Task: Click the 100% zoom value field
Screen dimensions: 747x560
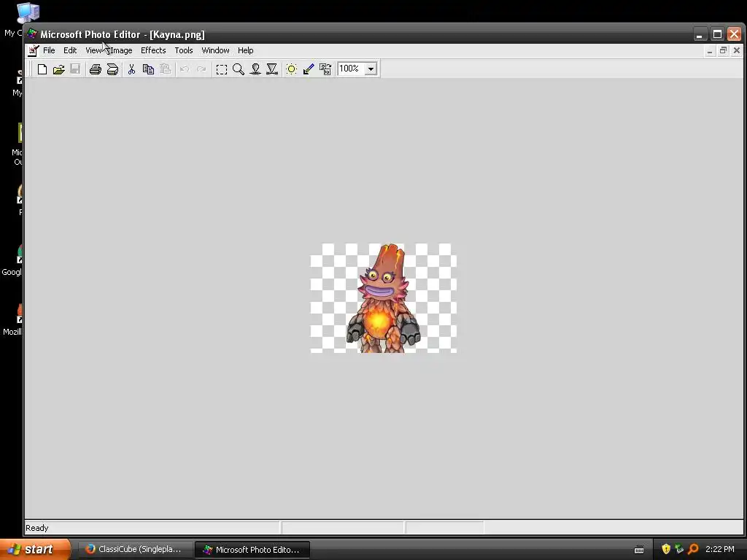Action: (351, 69)
